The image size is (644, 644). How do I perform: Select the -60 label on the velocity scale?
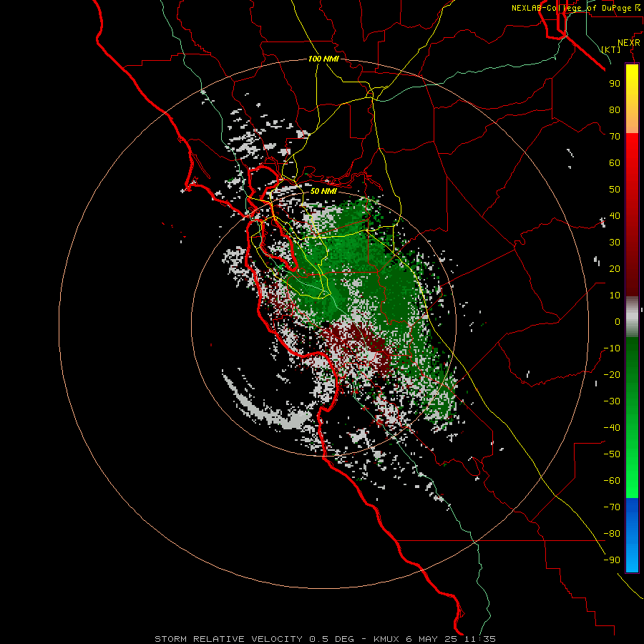coord(612,481)
